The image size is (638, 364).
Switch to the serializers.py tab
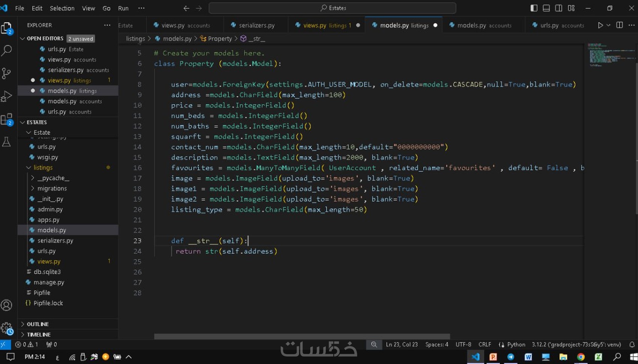256,25
